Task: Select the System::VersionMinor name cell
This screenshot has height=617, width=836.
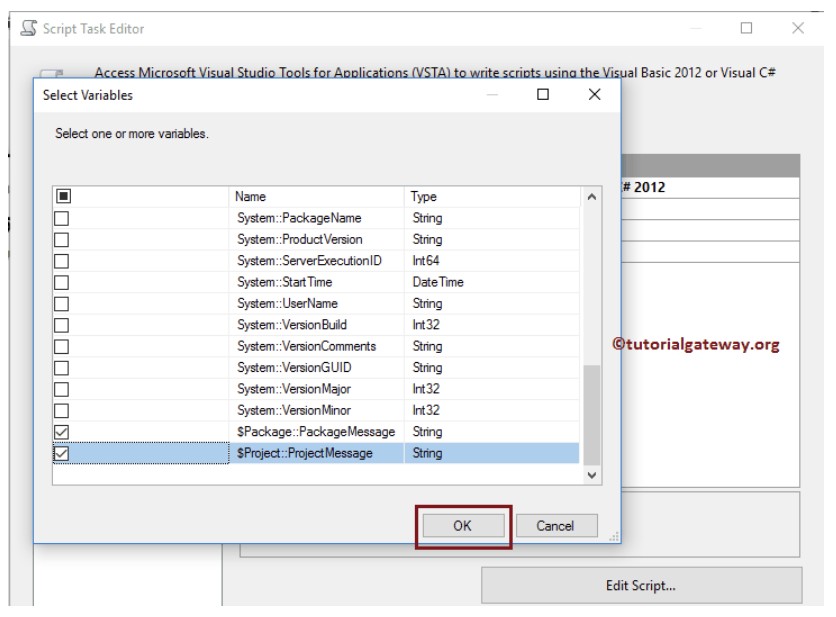Action: pos(316,410)
